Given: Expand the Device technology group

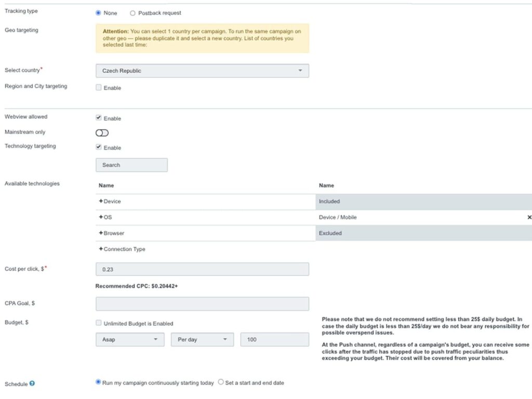Looking at the screenshot, I should (101, 201).
